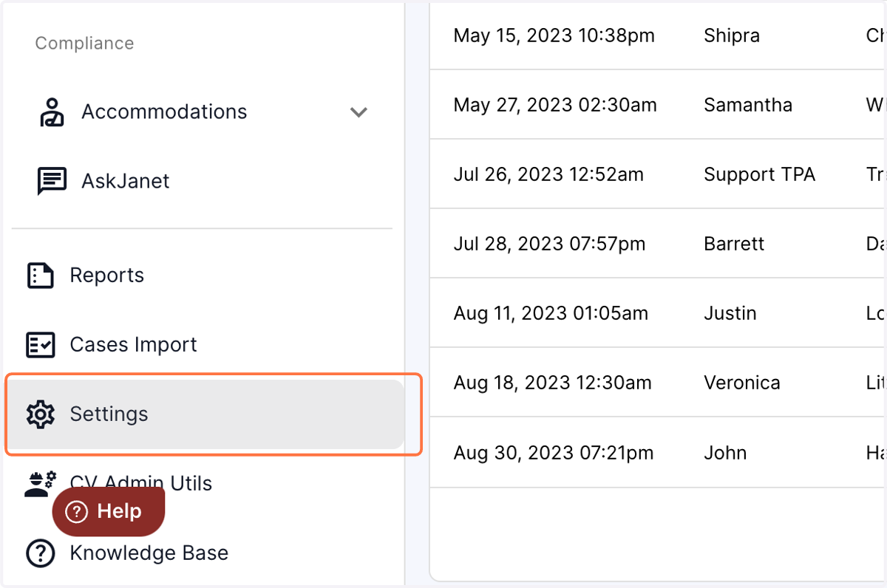Click the question mark icon in Help button

pos(76,511)
